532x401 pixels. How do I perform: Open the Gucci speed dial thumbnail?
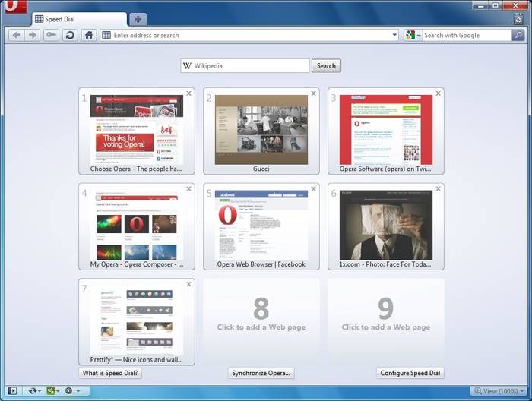[261, 129]
